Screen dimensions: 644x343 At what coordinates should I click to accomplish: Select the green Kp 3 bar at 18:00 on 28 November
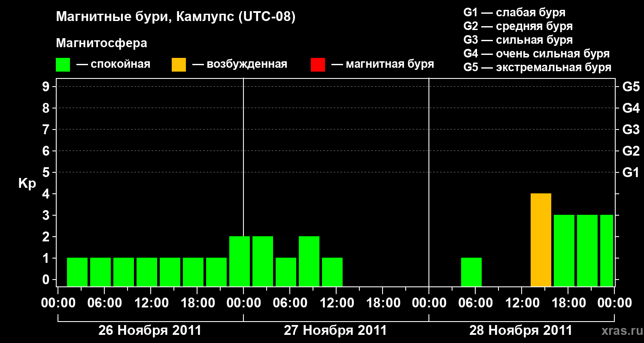[x=564, y=251]
